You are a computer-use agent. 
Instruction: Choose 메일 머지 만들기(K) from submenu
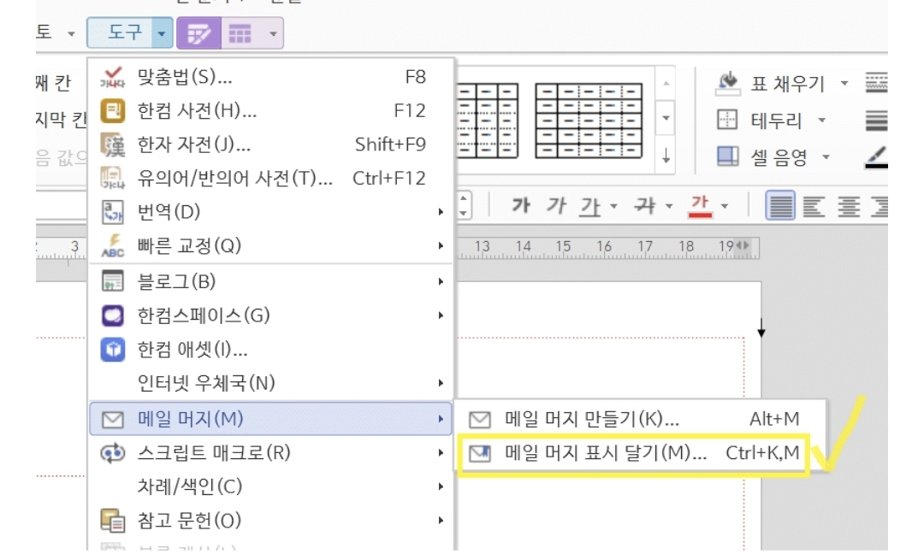point(639,419)
